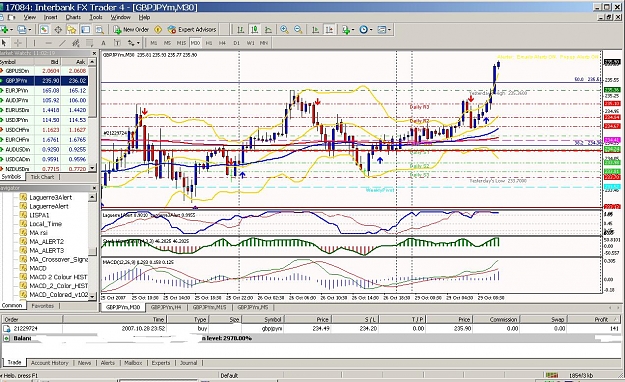Screen dimensions: 625x382
Task: Open the New Order dialog
Action: 132,30
